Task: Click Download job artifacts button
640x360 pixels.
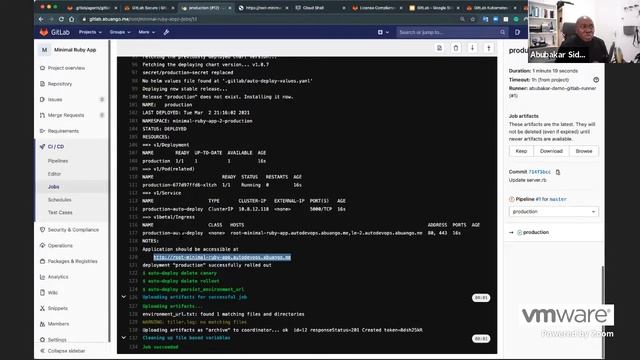Action: point(551,151)
